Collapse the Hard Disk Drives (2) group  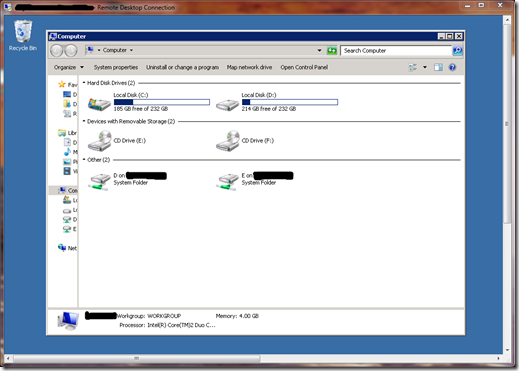(84, 82)
